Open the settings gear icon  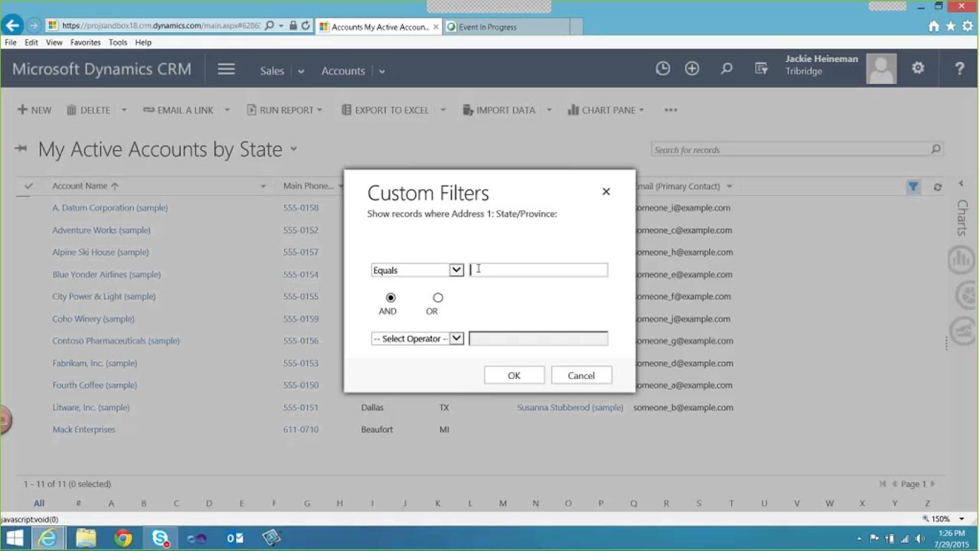[x=918, y=68]
